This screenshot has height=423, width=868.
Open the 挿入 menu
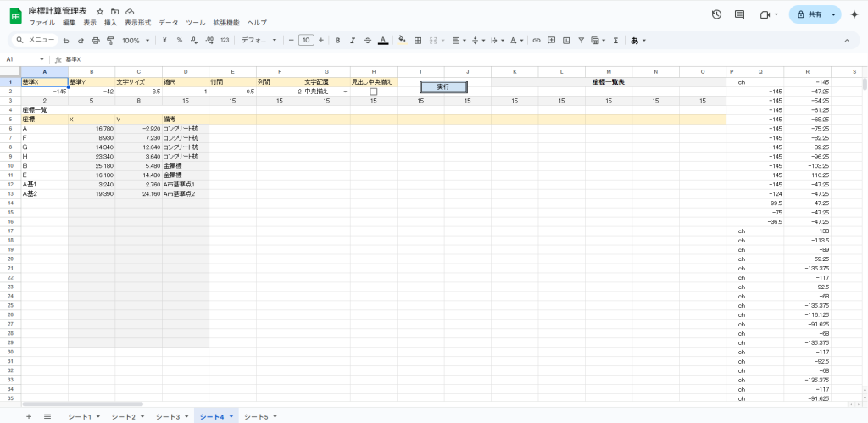pos(111,23)
